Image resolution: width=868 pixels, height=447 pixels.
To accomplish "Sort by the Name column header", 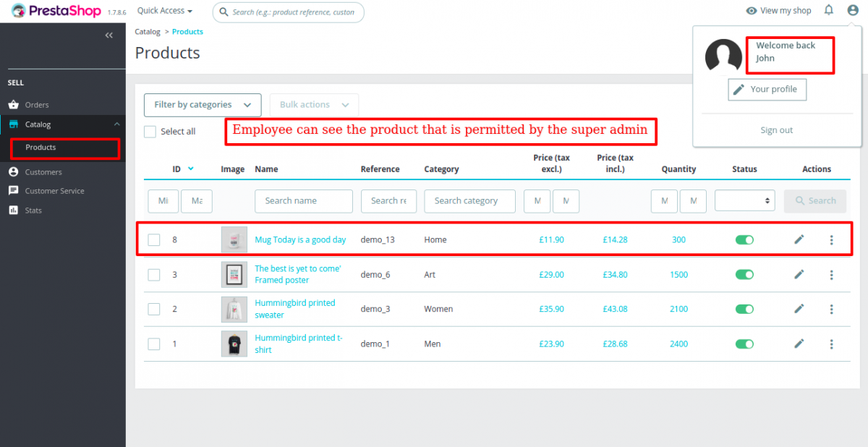I will (266, 169).
